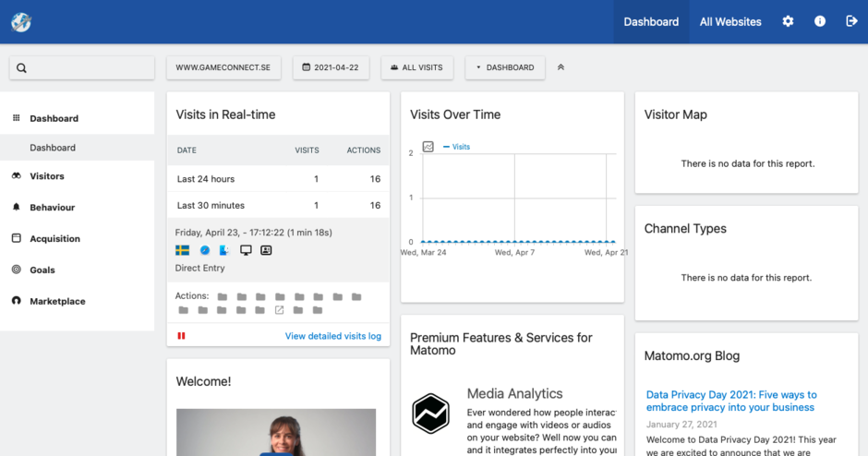Viewport: 868px width, 456px height.
Task: Click the search input field
Action: click(x=82, y=67)
